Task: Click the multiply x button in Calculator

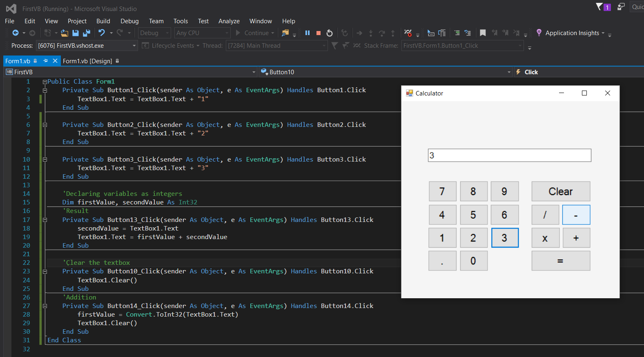Action: click(x=545, y=238)
